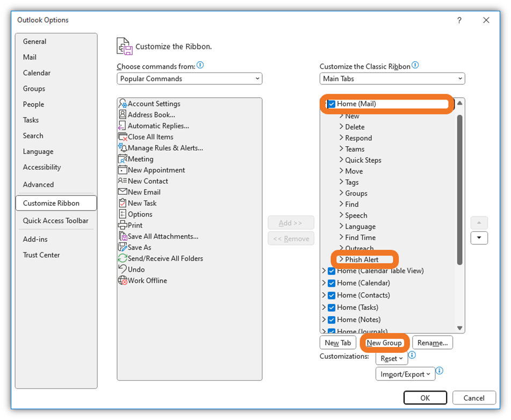Viewport: 511px width, 420px height.
Task: Click the Work Offline globe icon
Action: coord(123,280)
